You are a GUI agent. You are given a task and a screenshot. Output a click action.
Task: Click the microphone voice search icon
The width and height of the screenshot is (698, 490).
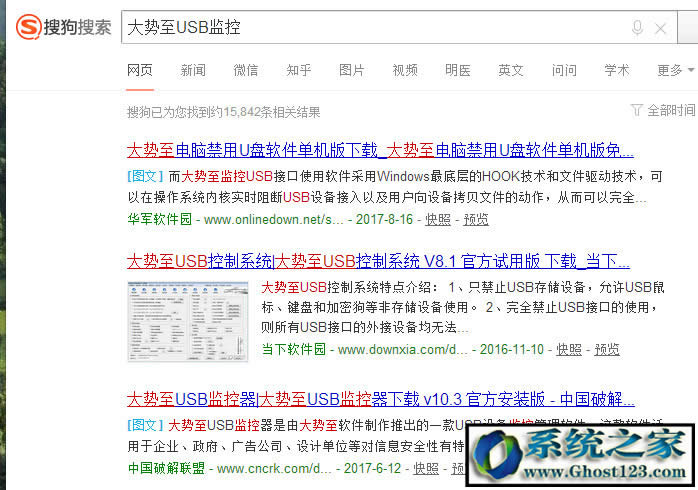(x=637, y=28)
